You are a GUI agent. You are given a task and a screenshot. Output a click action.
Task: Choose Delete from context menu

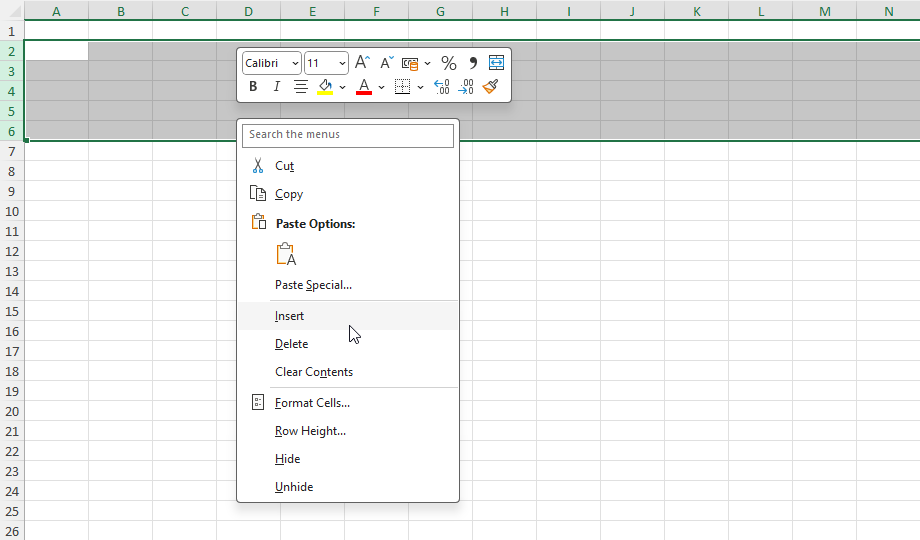[348, 344]
